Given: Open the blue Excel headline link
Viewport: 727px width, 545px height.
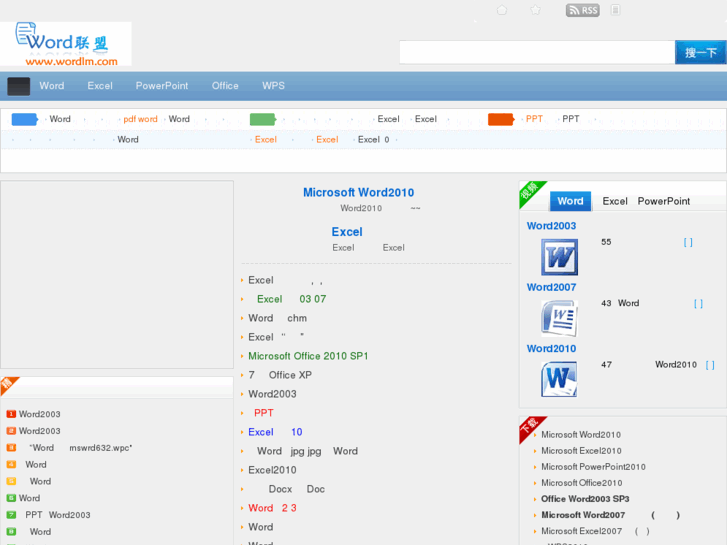Looking at the screenshot, I should click(x=347, y=232).
